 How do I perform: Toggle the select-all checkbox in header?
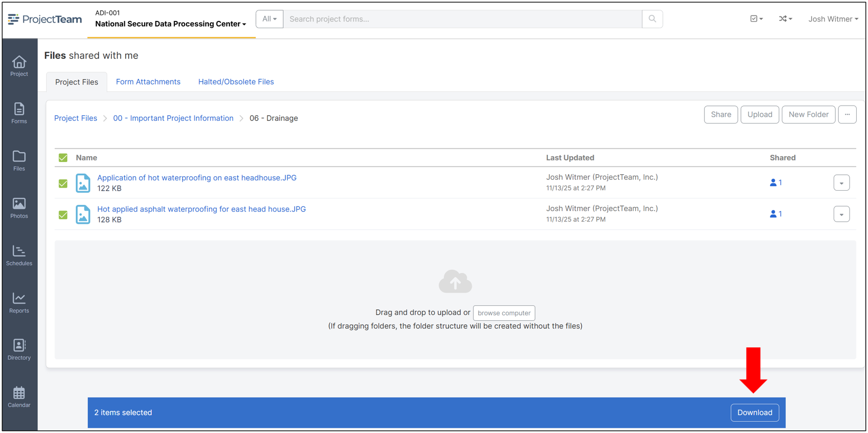click(x=63, y=158)
